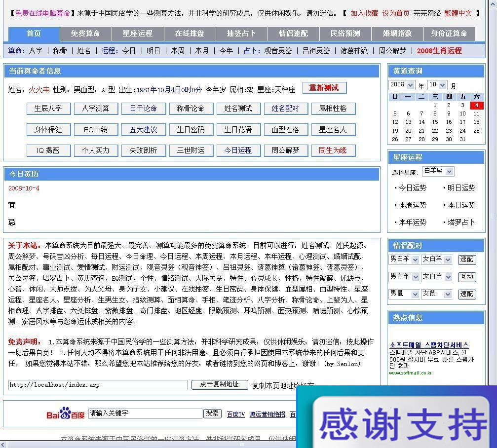Click the 身体保健 button

(x=48, y=130)
